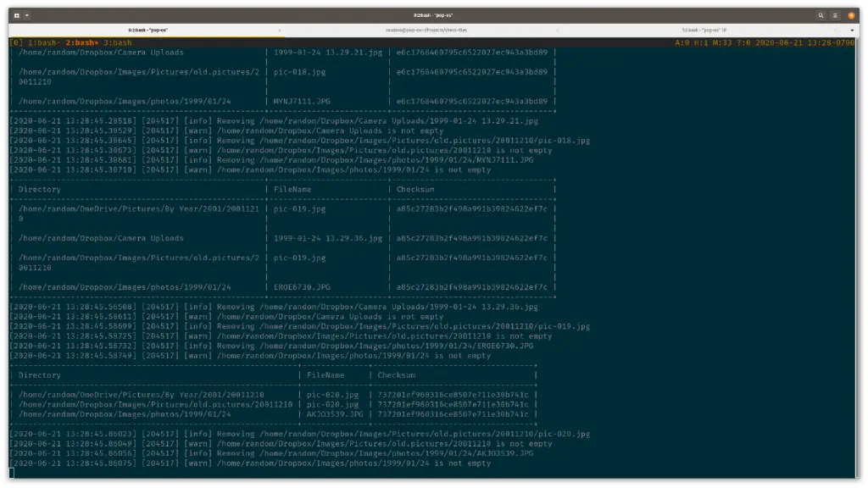The width and height of the screenshot is (868, 488).
Task: Click filename EROE6730.JPG in table
Action: tap(302, 287)
